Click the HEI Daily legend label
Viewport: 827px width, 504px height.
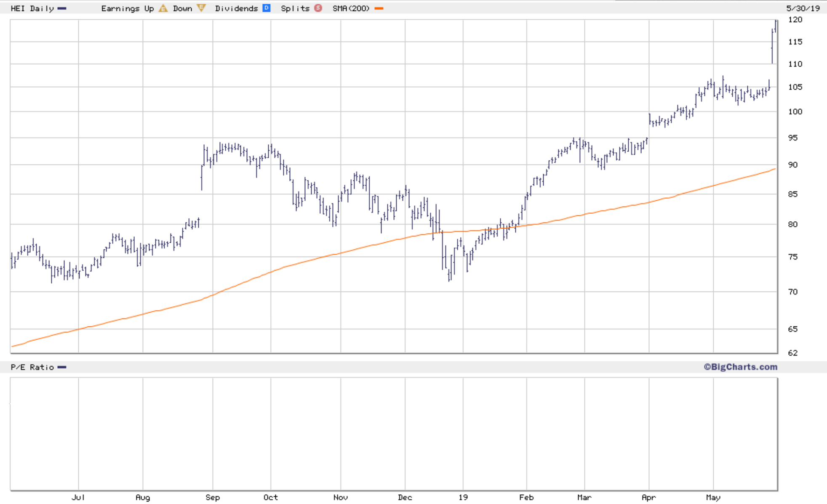[32, 8]
